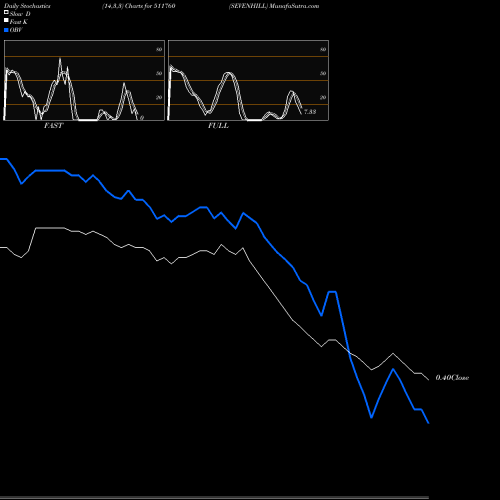This screenshot has width=500, height=500.
Task: Click the 20 axis label in FULL chart
Action: [x=323, y=97]
